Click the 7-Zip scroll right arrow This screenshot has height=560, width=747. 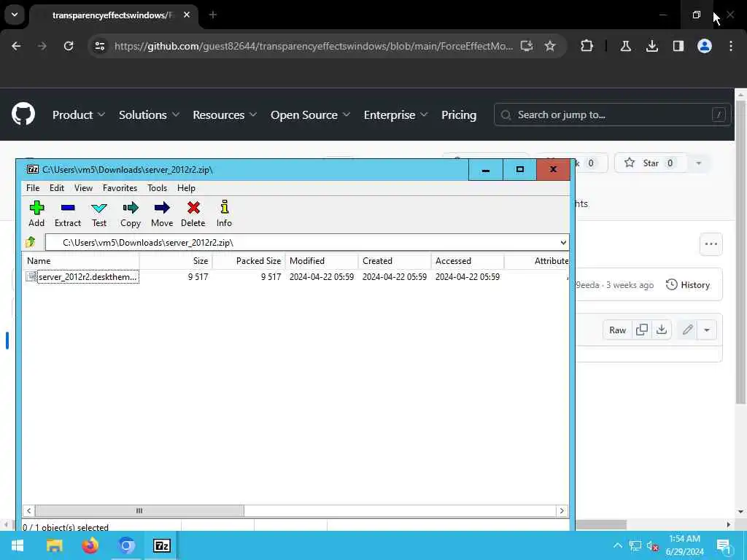click(x=562, y=510)
